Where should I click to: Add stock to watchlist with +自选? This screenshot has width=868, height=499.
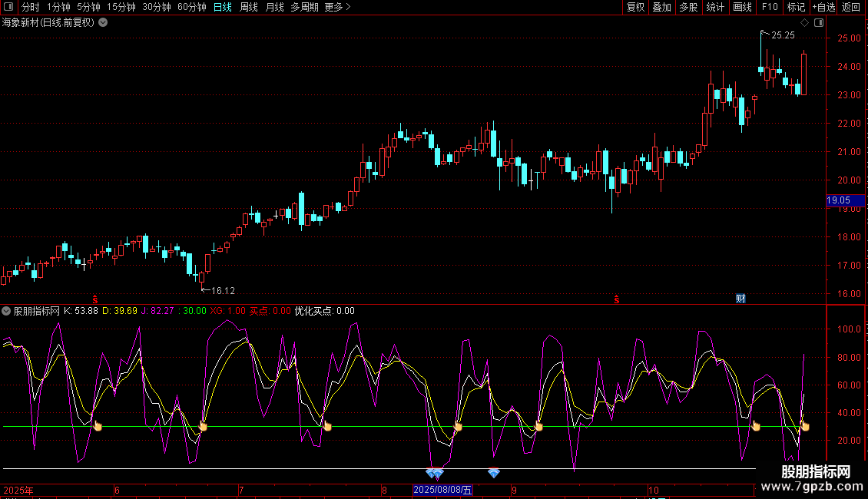[823, 7]
